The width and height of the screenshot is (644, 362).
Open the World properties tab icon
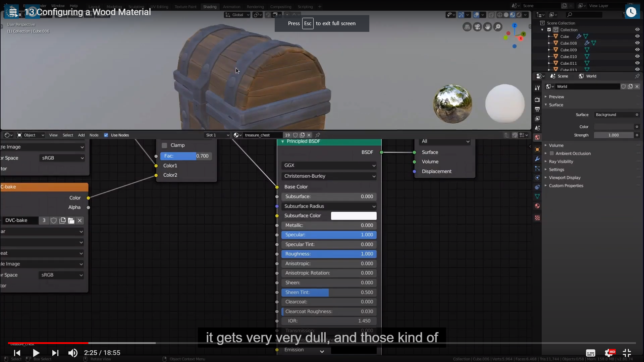pos(537,137)
